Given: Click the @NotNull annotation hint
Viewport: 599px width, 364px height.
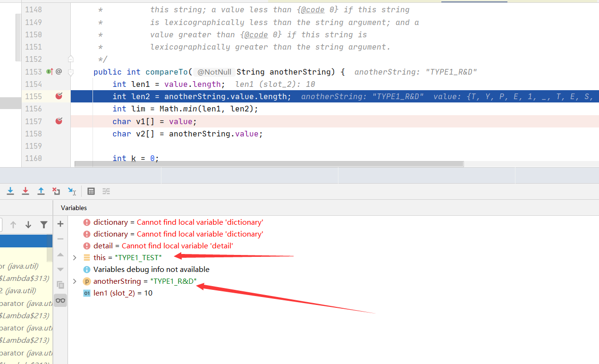Looking at the screenshot, I should pyautogui.click(x=214, y=72).
